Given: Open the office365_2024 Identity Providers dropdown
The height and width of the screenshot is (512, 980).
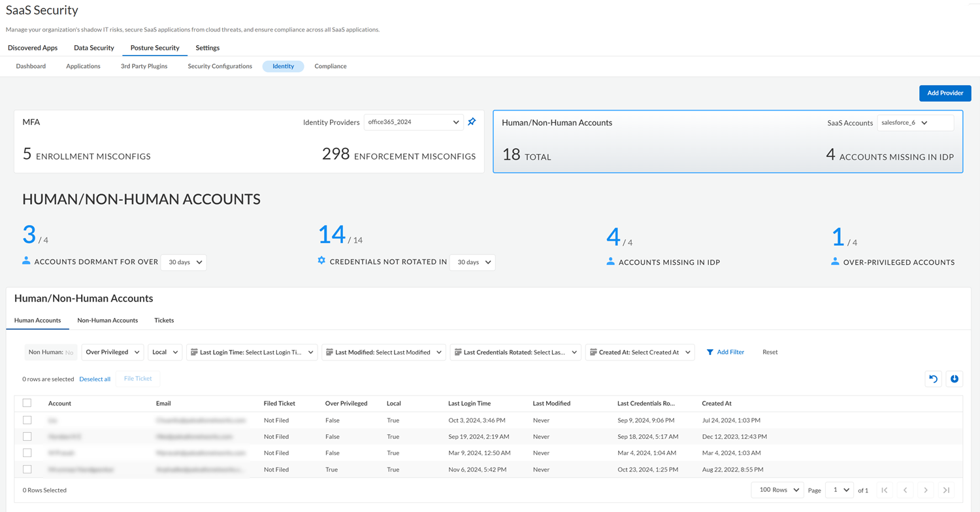Looking at the screenshot, I should pos(413,122).
